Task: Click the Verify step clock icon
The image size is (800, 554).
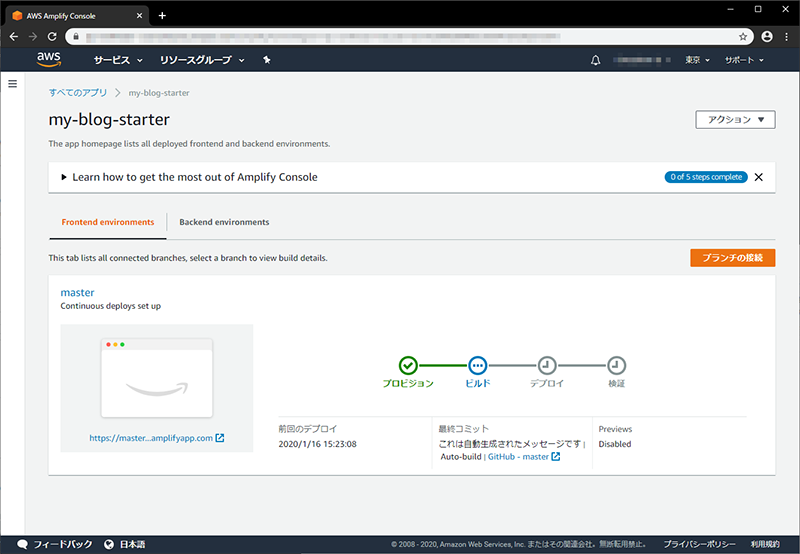Action: coord(616,365)
